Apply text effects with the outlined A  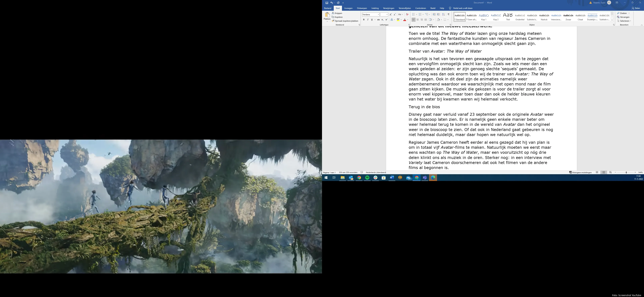[392, 20]
